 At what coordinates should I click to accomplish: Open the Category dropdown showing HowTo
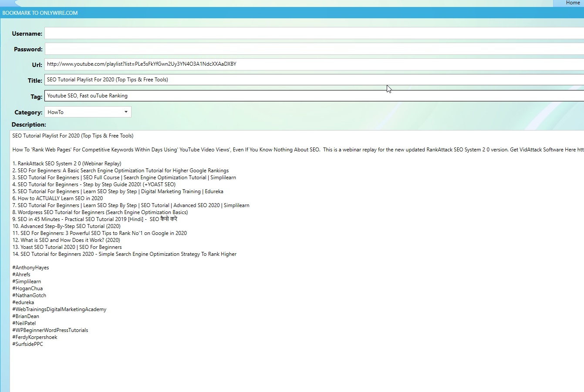pos(88,112)
